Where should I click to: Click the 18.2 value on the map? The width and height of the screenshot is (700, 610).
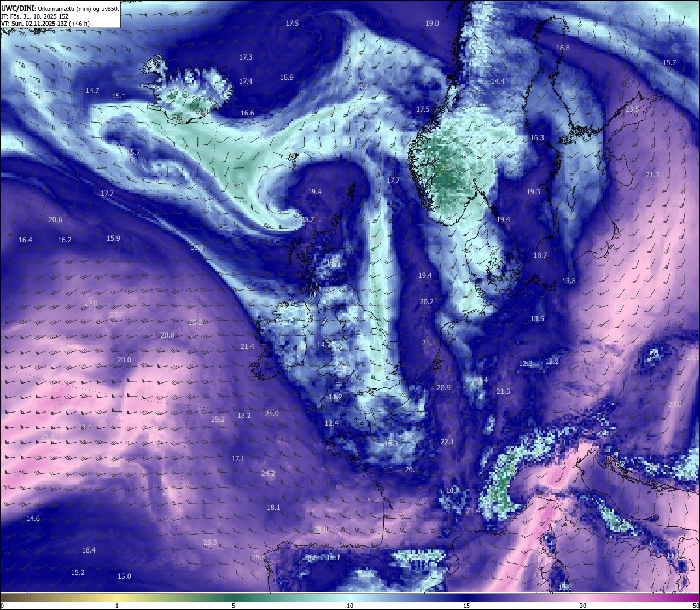coord(244,415)
